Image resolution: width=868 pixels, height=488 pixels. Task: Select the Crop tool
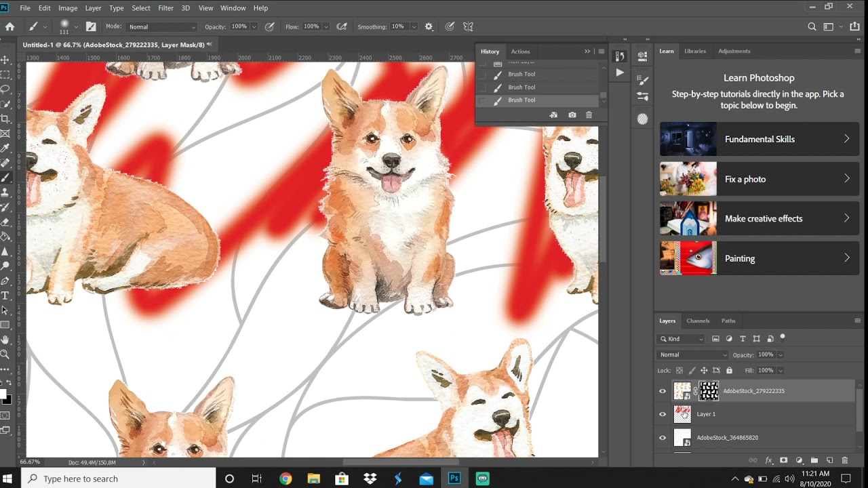pos(5,119)
